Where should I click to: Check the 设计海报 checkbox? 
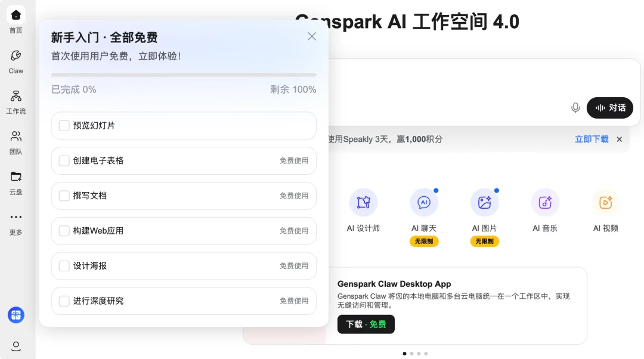pos(64,266)
